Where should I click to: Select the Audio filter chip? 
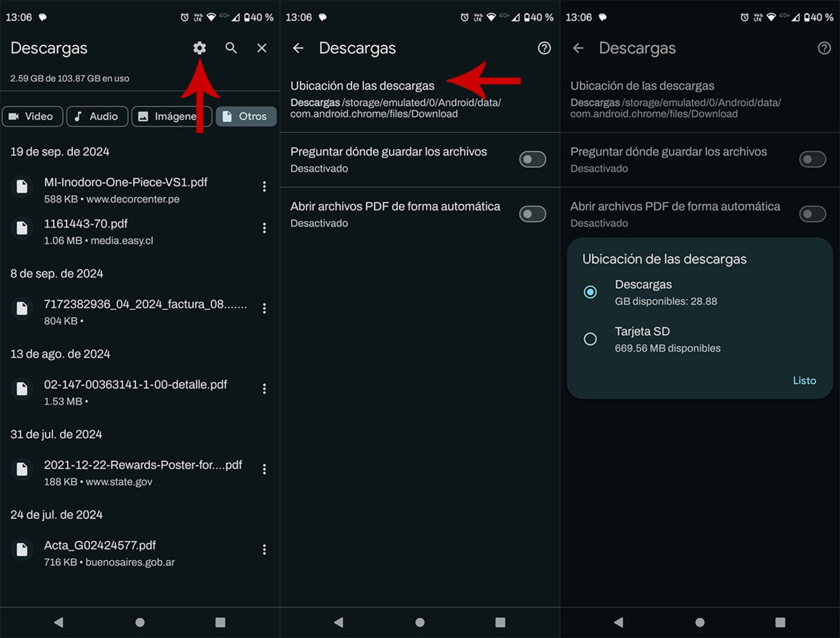pos(97,116)
